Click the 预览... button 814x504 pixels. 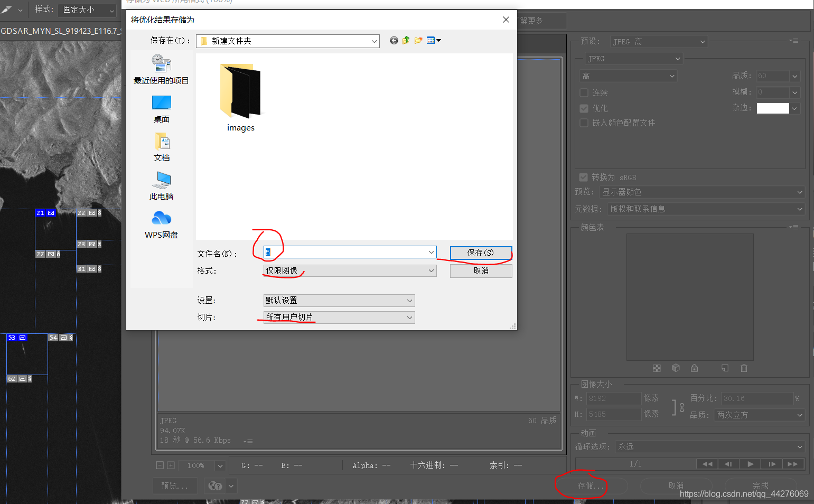click(175, 486)
